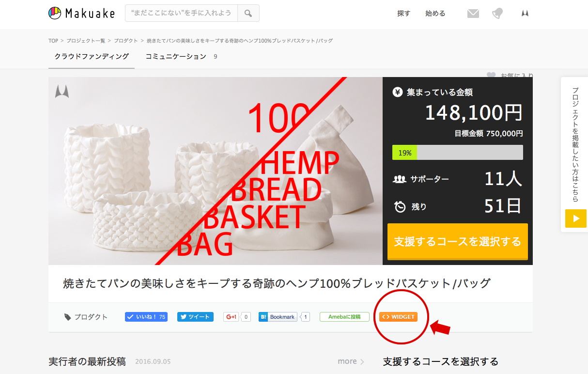Click the Facebook いいね! button
588x374 pixels.
(146, 317)
